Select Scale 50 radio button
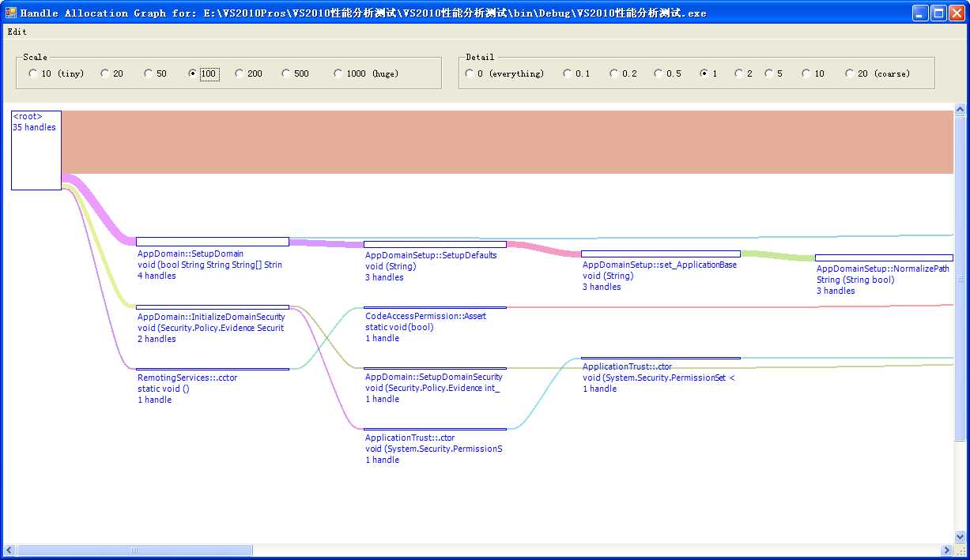The width and height of the screenshot is (970, 560). [155, 73]
